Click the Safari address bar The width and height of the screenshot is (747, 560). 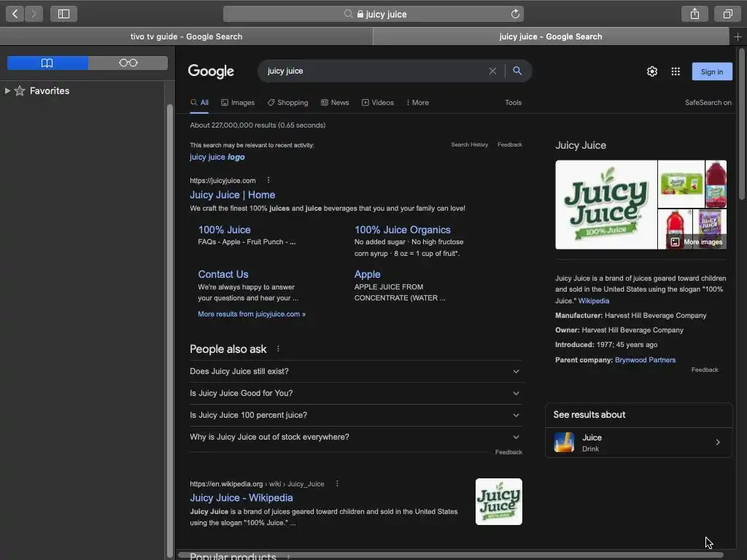tap(373, 14)
